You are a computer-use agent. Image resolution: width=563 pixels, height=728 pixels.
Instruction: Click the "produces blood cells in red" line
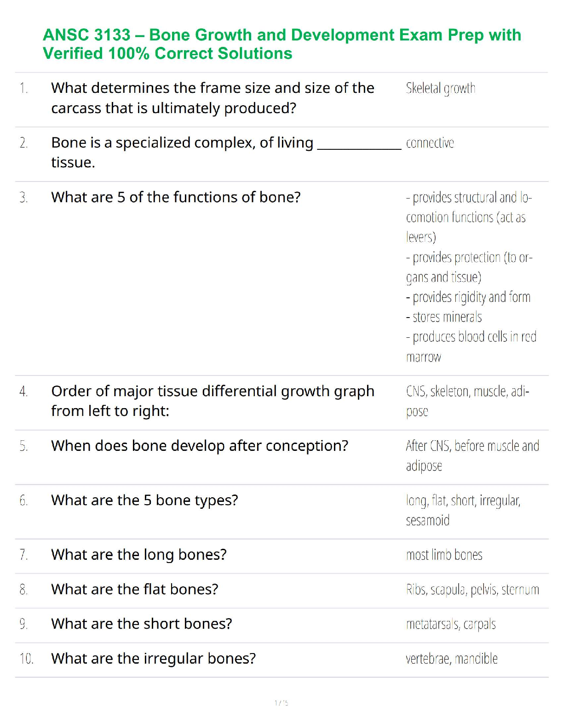point(471,337)
